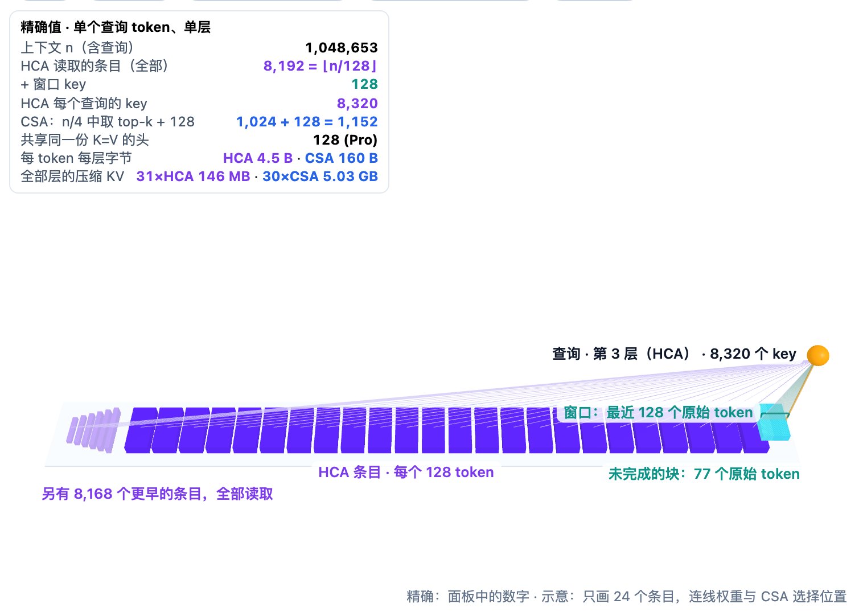The width and height of the screenshot is (863, 616).
Task: Select the value "8,192 = ⌊n/128⌋"
Action: 320,66
